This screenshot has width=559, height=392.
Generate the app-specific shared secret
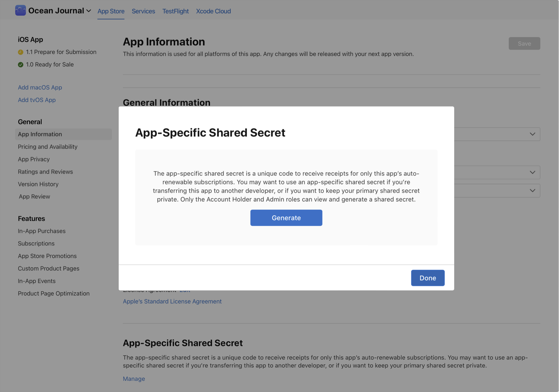pos(286,217)
